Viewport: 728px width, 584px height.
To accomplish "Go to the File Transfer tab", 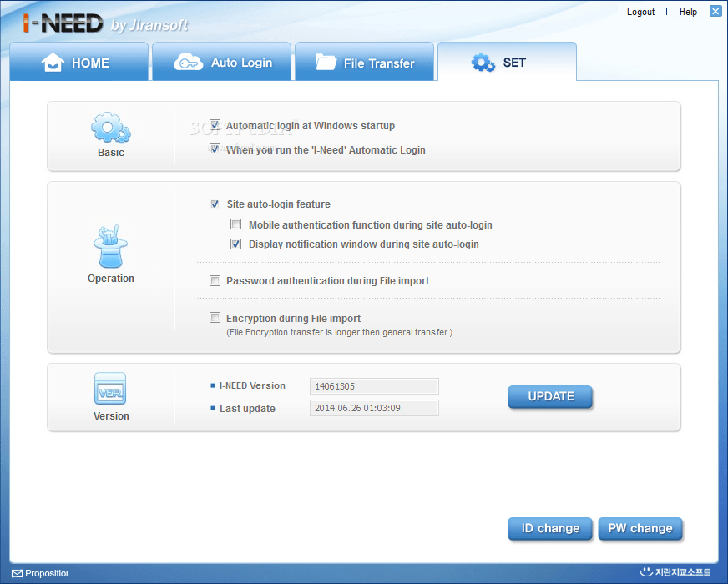I will 365,62.
